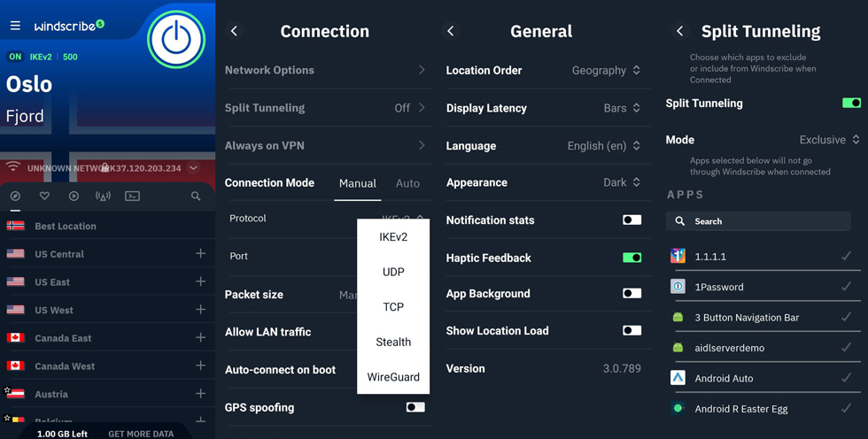This screenshot has width=868, height=439.
Task: Go back from General settings screen
Action: coord(451,31)
